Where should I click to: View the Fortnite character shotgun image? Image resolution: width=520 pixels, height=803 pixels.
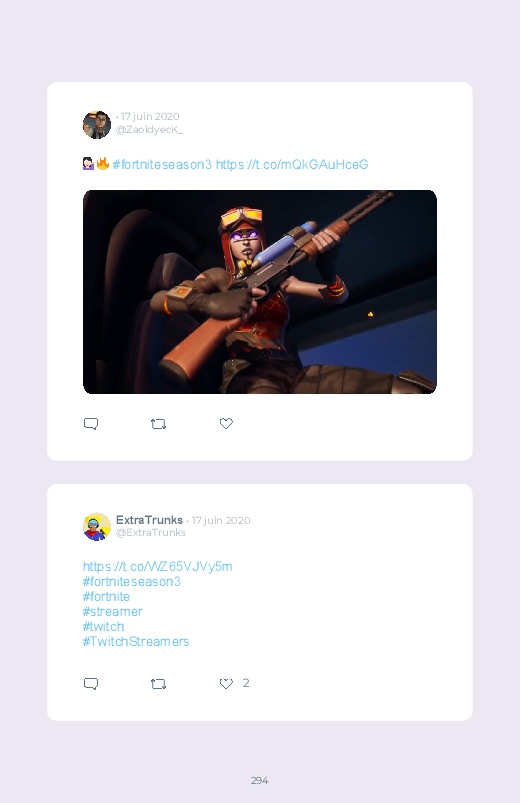pos(260,292)
